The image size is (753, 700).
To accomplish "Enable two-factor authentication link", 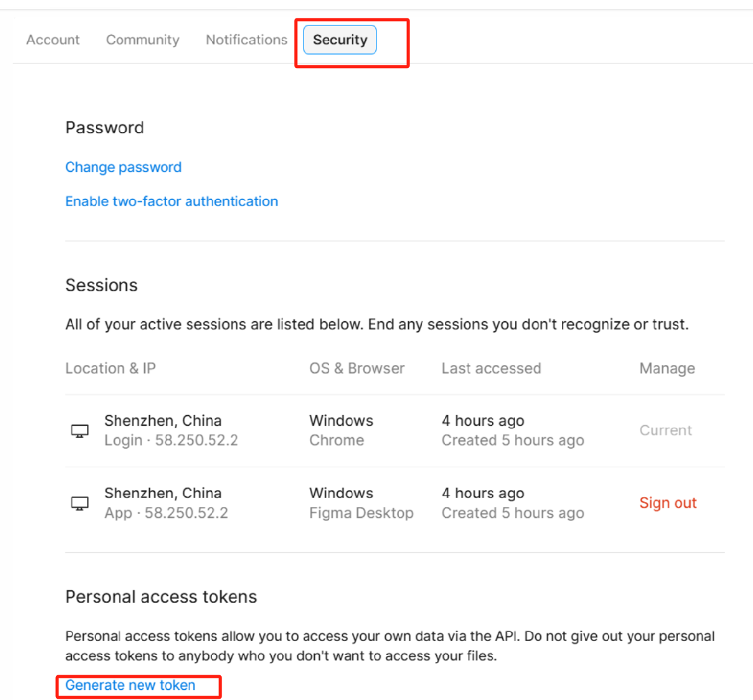I will point(171,201).
